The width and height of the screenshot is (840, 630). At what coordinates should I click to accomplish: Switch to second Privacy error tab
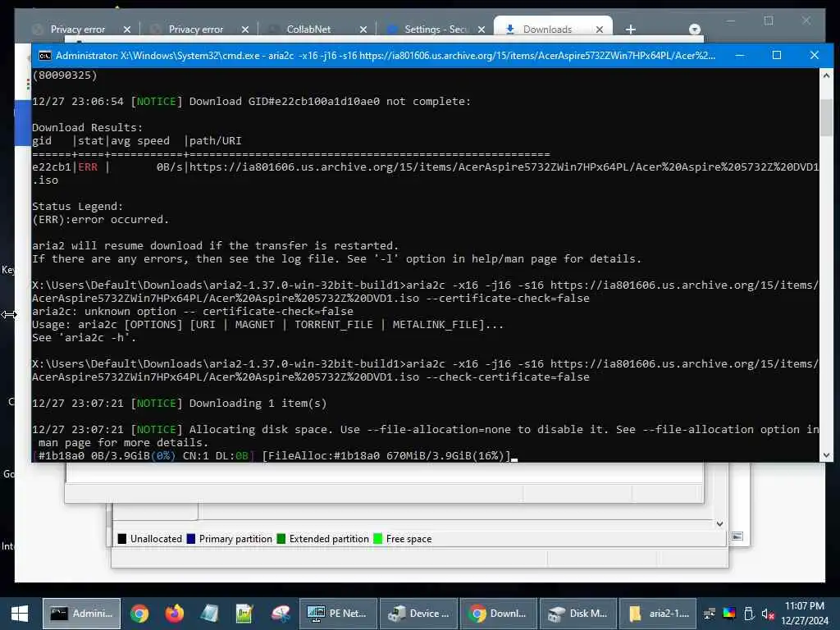point(195,30)
